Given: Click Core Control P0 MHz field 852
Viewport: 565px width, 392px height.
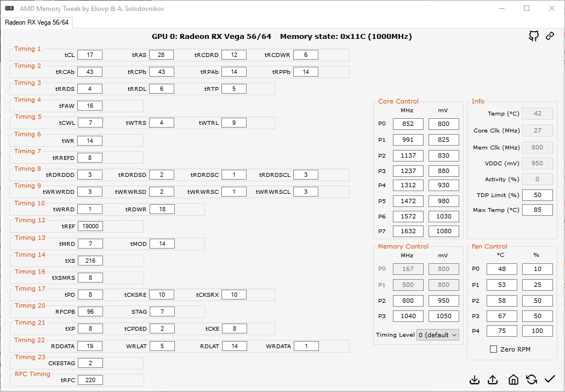Looking at the screenshot, I should tap(408, 124).
